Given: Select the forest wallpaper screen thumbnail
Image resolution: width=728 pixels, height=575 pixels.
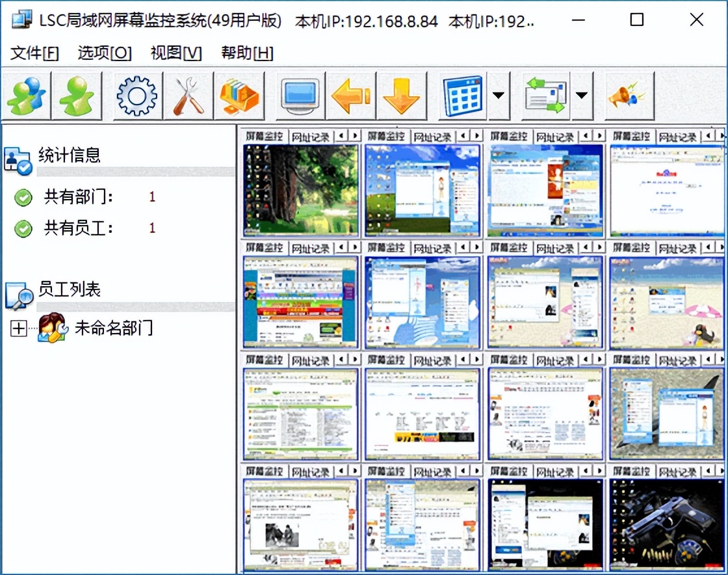Looking at the screenshot, I should [x=300, y=190].
